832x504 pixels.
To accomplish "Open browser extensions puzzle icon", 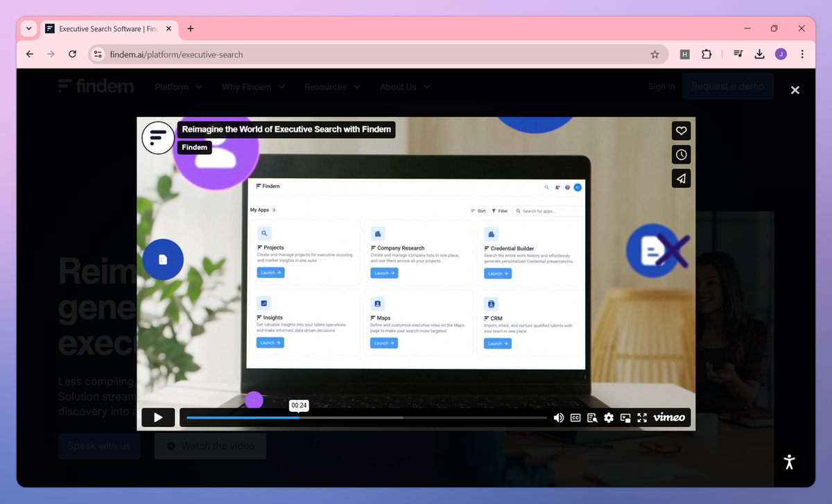I will pyautogui.click(x=707, y=54).
